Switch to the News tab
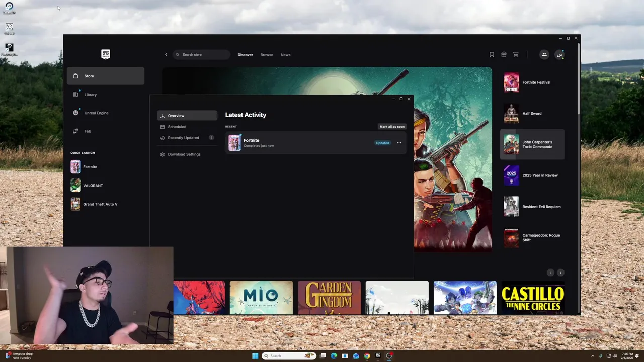The width and height of the screenshot is (644, 362). (285, 55)
